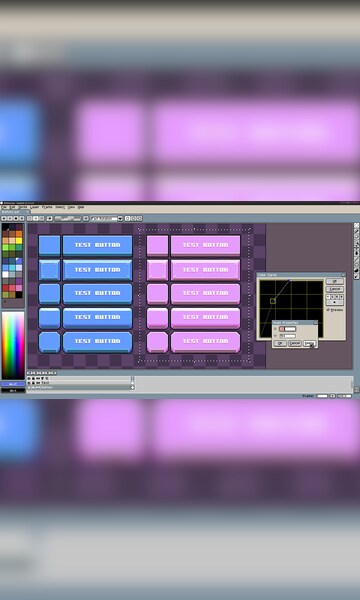
Task: Toggle the Preview checkbox in Color Curve
Action: click(328, 310)
